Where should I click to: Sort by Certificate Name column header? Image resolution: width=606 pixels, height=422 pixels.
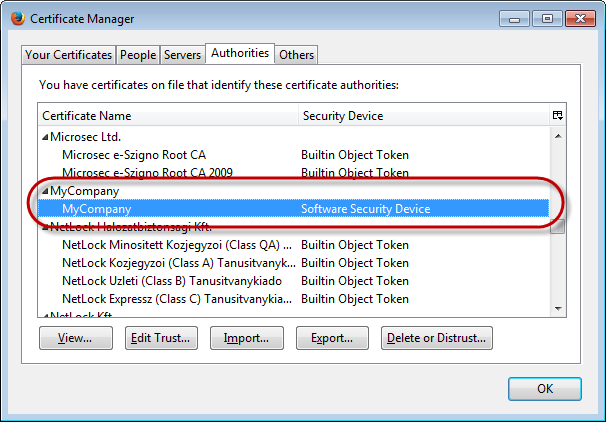(167, 116)
